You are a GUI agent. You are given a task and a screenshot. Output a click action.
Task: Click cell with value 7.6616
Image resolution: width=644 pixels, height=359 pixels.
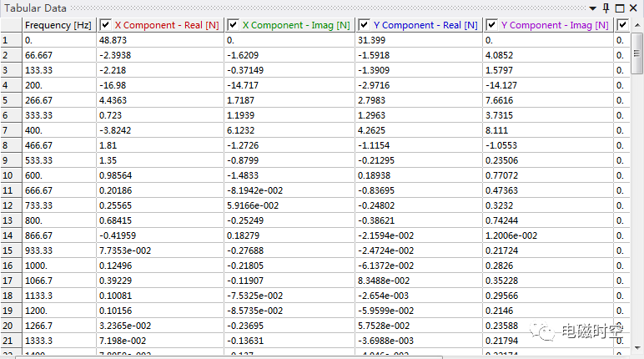pos(548,100)
